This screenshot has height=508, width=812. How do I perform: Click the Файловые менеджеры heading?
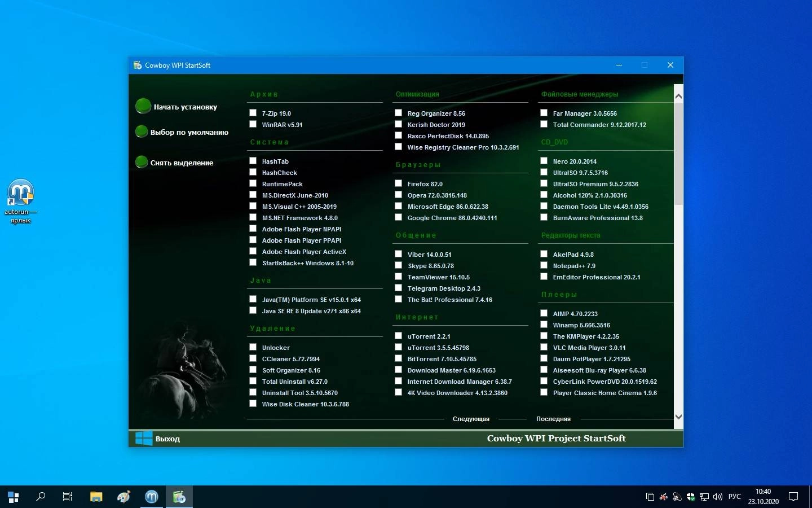580,94
